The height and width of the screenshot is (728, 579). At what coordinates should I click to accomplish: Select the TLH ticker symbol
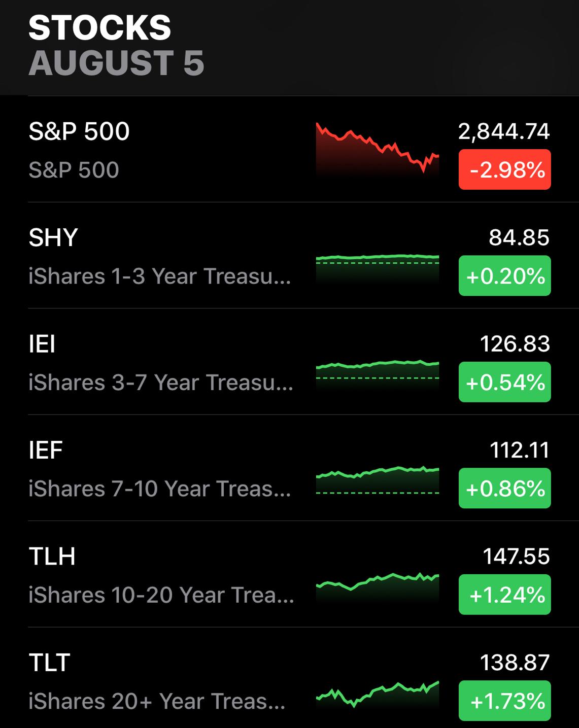point(52,557)
